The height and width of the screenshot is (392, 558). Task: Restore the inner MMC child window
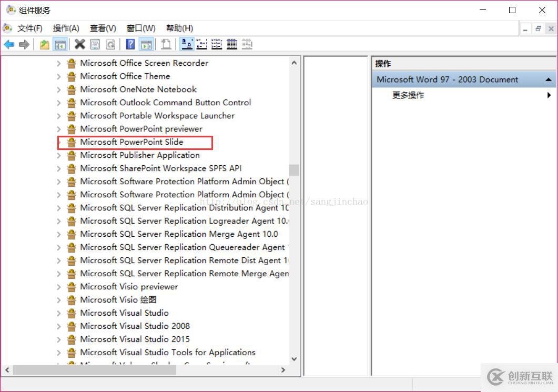click(538, 29)
